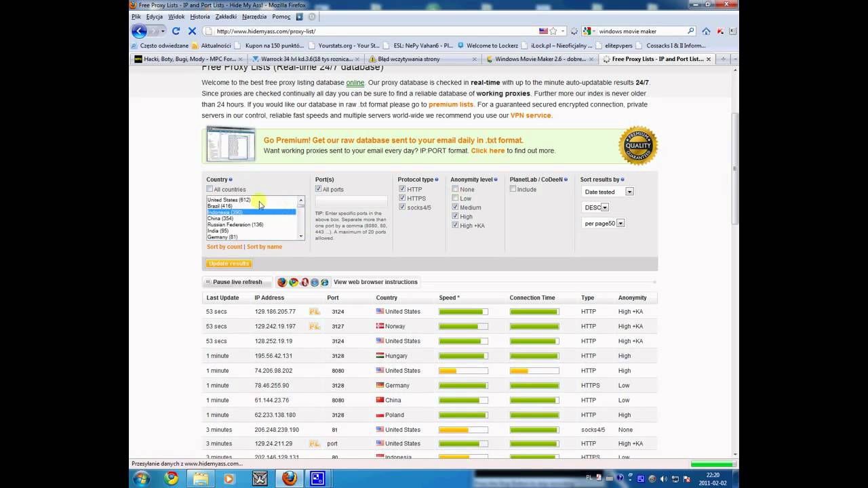Open the Zakładki menu
The image size is (868, 488).
(x=226, y=16)
